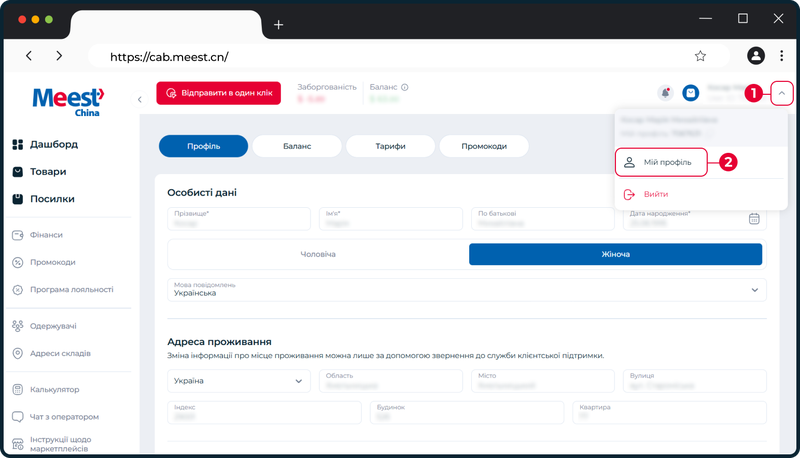Image resolution: width=800 pixels, height=458 pixels.
Task: Choose Мій профіль from user menu
Action: [x=661, y=162]
